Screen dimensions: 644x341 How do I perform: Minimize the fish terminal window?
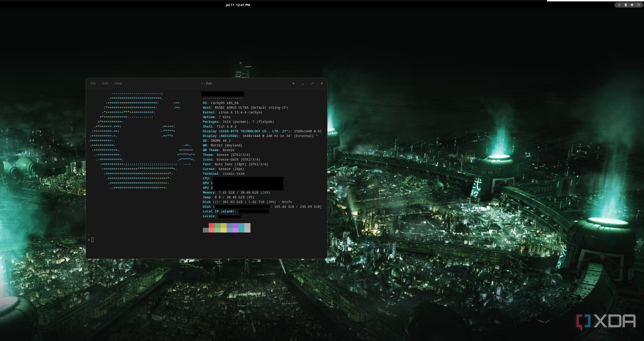click(x=303, y=83)
